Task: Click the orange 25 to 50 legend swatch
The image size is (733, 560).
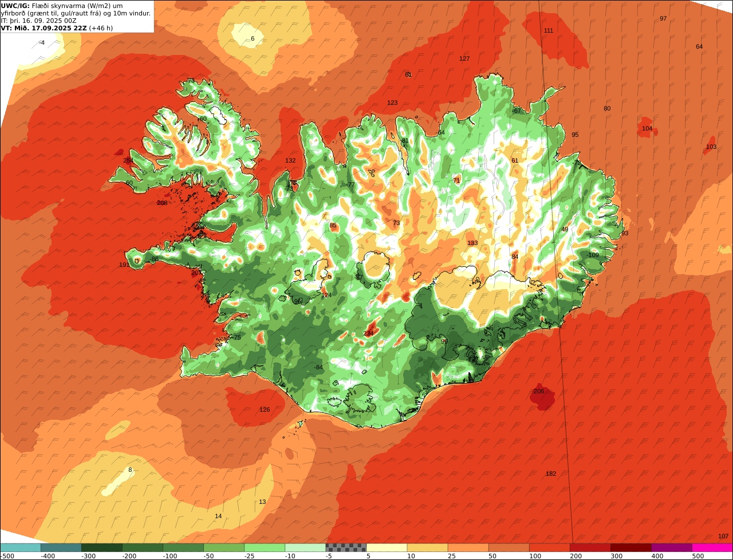Action: (468, 547)
